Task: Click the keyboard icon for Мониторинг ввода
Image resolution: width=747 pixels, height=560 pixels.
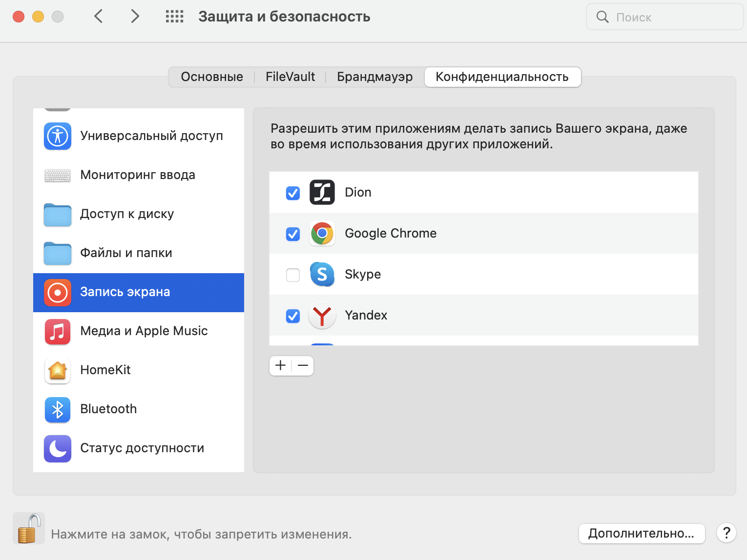Action: point(58,175)
